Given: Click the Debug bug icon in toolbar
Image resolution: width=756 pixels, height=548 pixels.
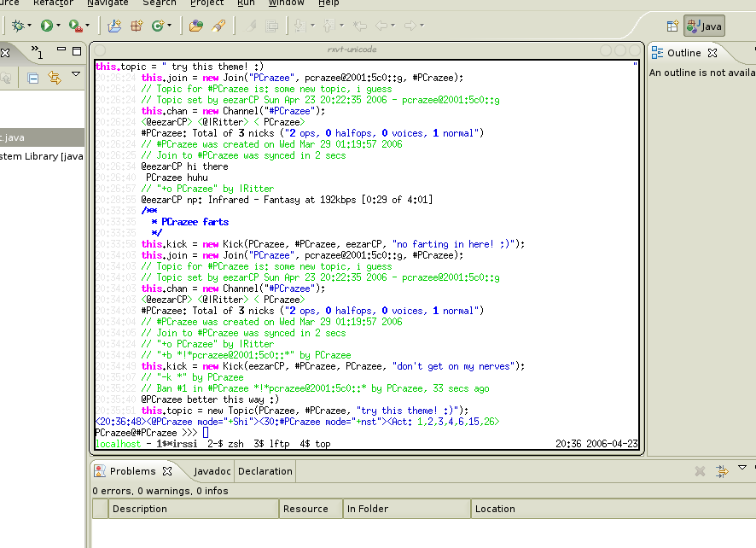Looking at the screenshot, I should 17,26.
